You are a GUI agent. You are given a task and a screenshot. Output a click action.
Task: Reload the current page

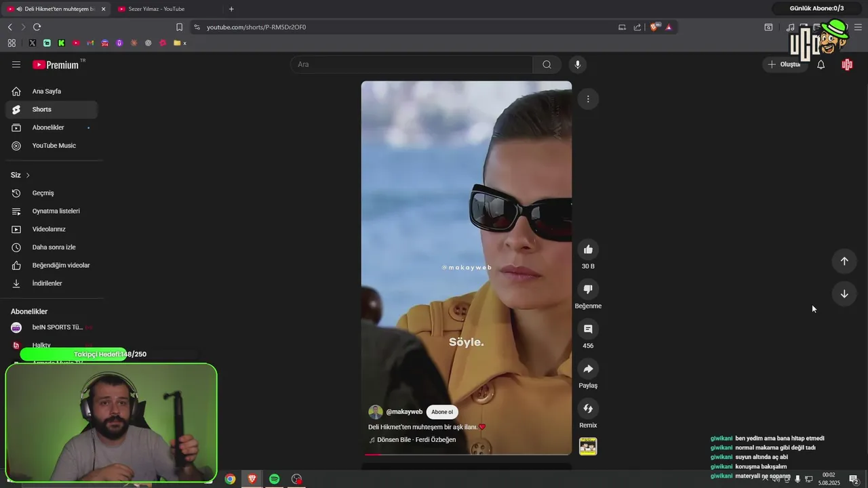pyautogui.click(x=37, y=27)
